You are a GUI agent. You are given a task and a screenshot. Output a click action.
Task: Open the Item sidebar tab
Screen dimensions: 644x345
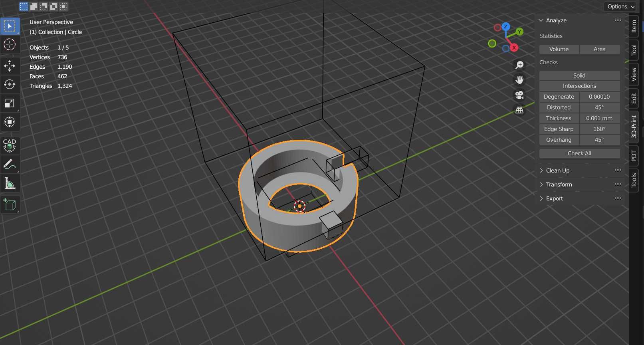point(634,26)
